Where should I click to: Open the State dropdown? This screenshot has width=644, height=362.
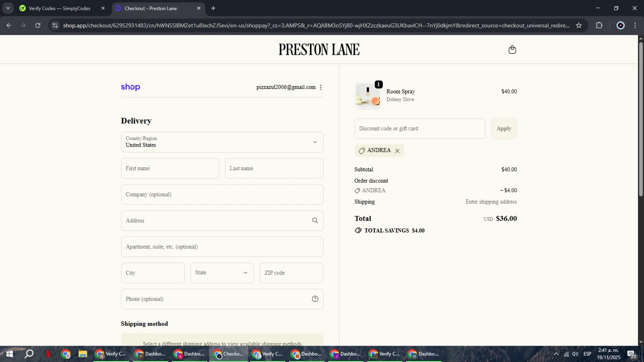coord(222,273)
